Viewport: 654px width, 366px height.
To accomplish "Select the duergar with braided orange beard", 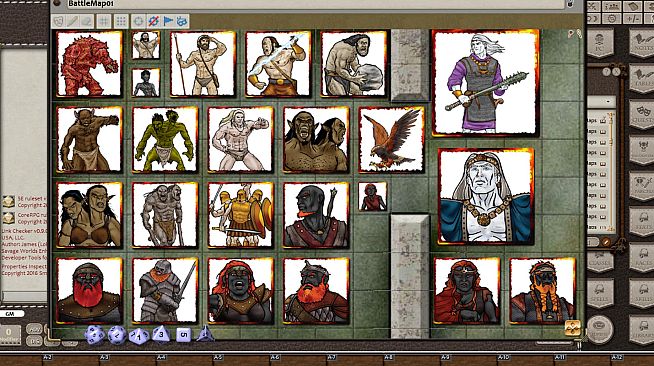I will tap(543, 291).
